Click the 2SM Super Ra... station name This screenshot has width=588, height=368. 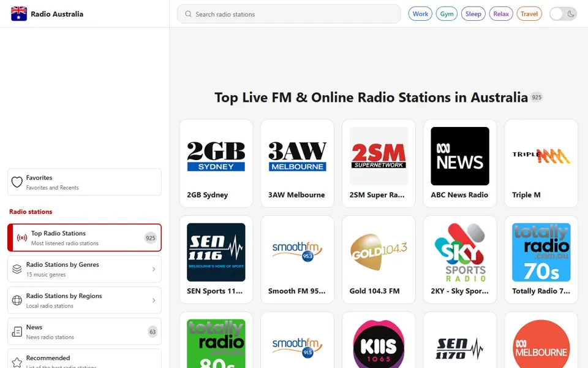(377, 195)
